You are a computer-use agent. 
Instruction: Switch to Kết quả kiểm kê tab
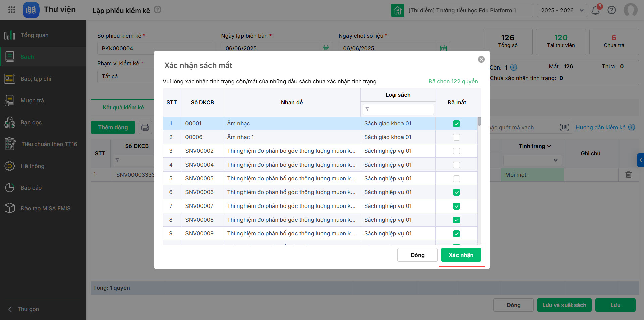(x=123, y=107)
